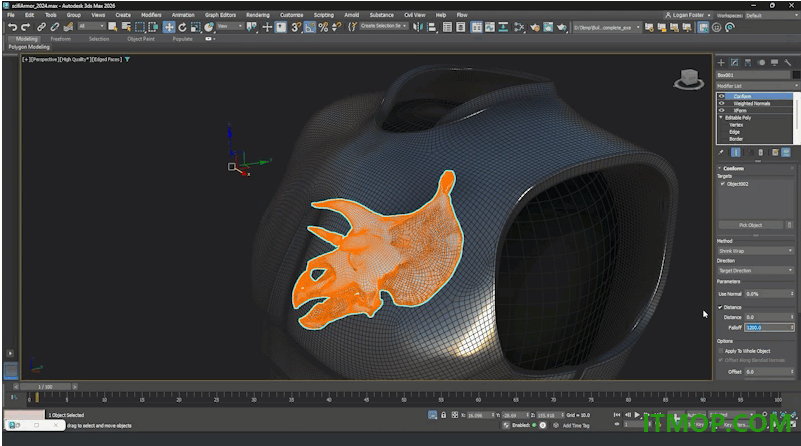801x446 pixels.
Task: Click the Mirror tool icon
Action: (418, 27)
